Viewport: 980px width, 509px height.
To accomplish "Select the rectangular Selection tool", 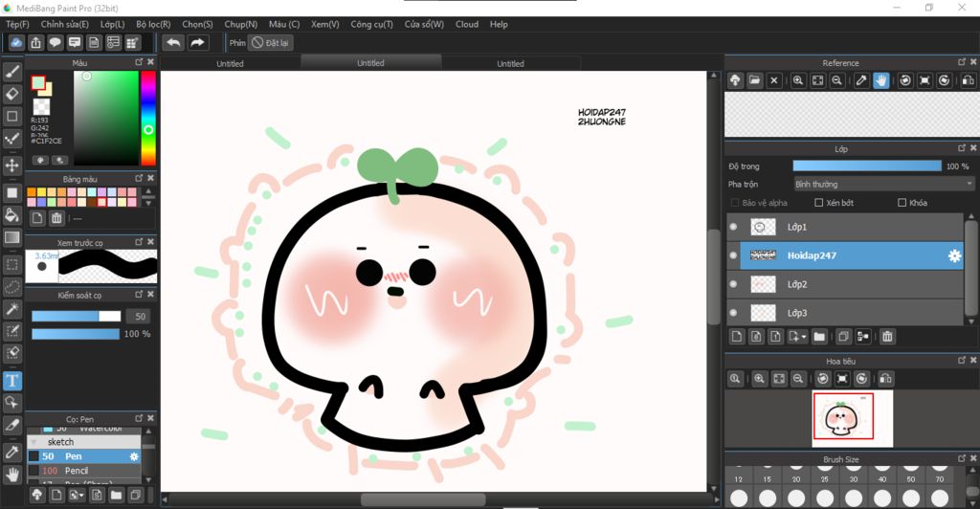I will (12, 265).
